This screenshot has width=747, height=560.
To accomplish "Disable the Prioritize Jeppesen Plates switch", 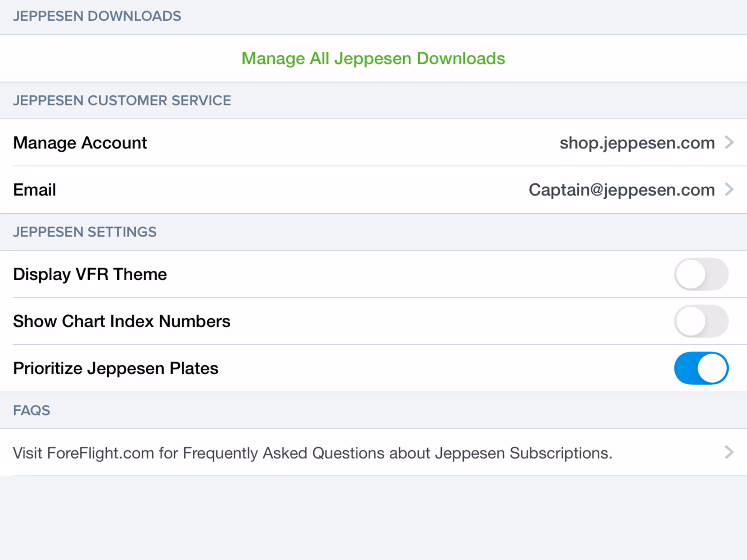I will click(x=702, y=368).
